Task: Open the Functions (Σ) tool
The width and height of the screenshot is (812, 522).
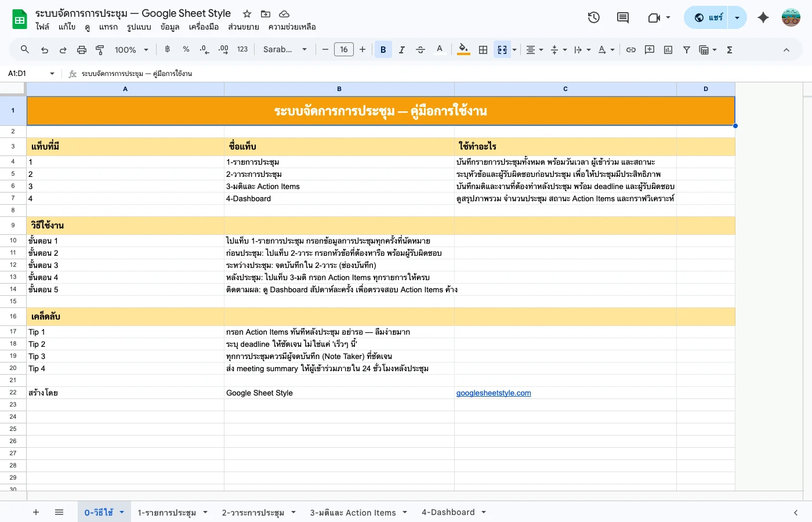Action: coord(729,50)
